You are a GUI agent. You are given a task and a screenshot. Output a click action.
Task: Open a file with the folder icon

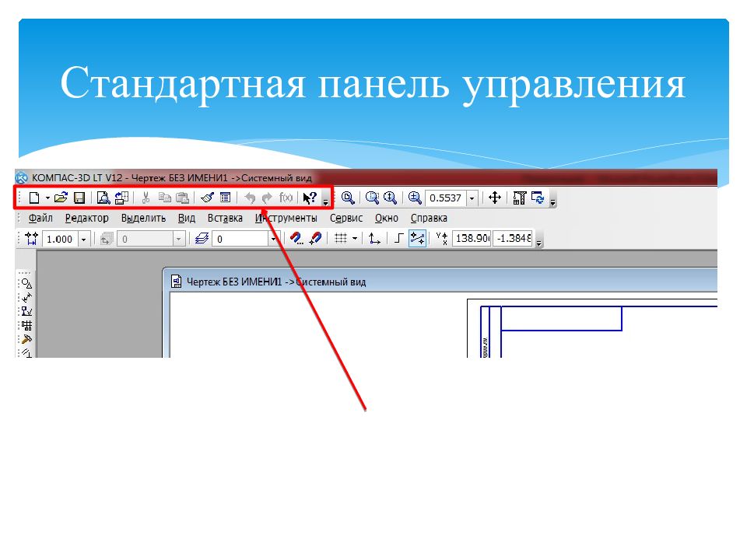pos(61,198)
